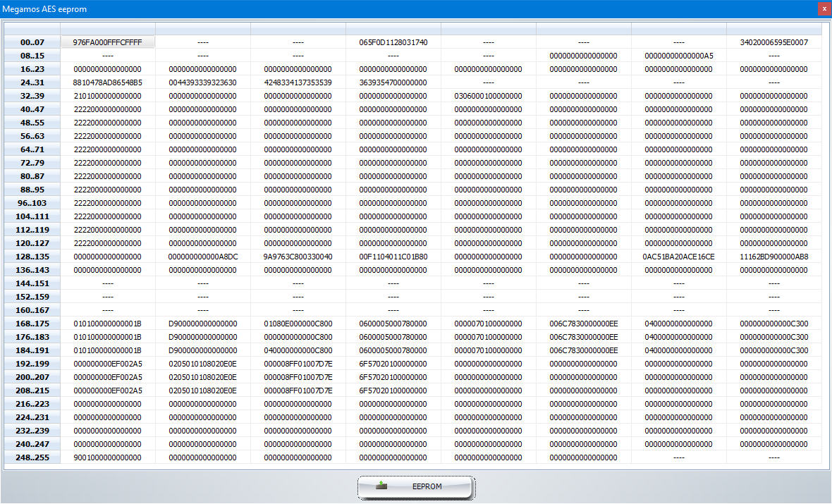
Task: Select cell D900000000000000 in row 176..183
Action: 202,337
